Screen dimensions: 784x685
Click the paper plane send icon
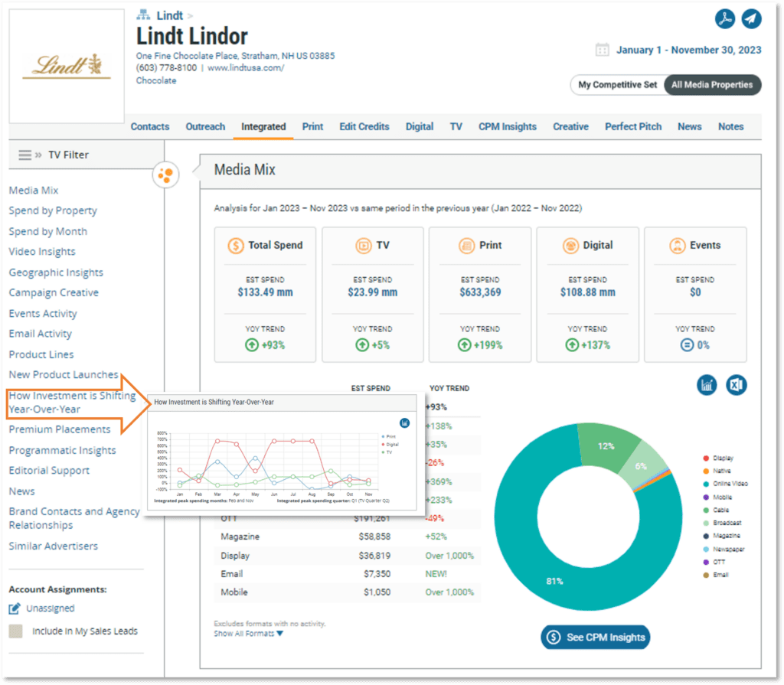(751, 19)
